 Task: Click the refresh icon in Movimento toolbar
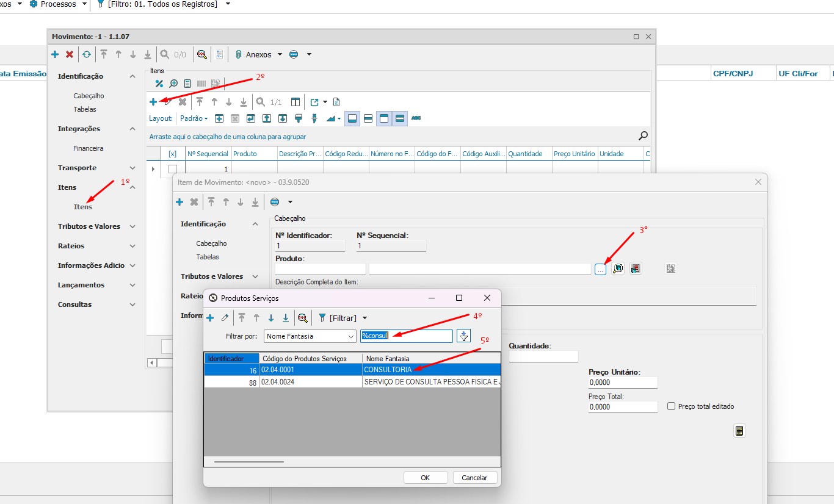tap(87, 54)
